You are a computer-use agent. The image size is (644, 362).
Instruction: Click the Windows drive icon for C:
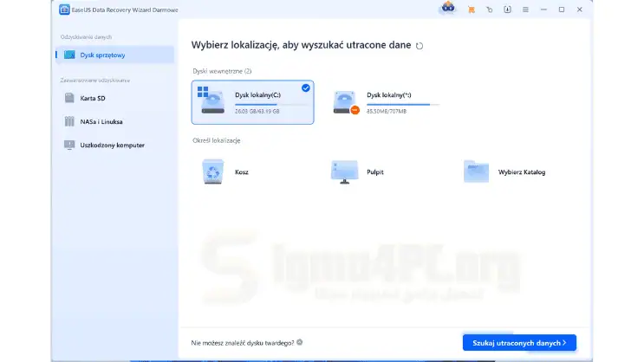tap(211, 100)
